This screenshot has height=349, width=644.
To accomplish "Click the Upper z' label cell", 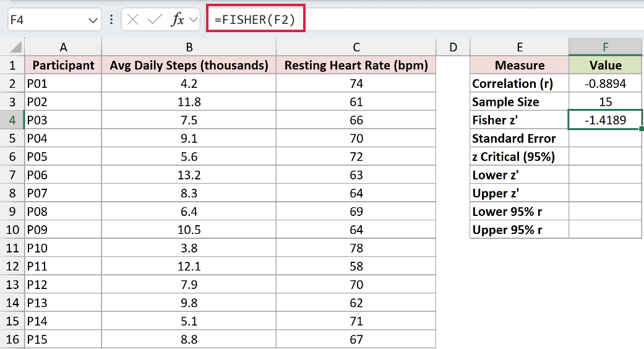I will (x=520, y=193).
